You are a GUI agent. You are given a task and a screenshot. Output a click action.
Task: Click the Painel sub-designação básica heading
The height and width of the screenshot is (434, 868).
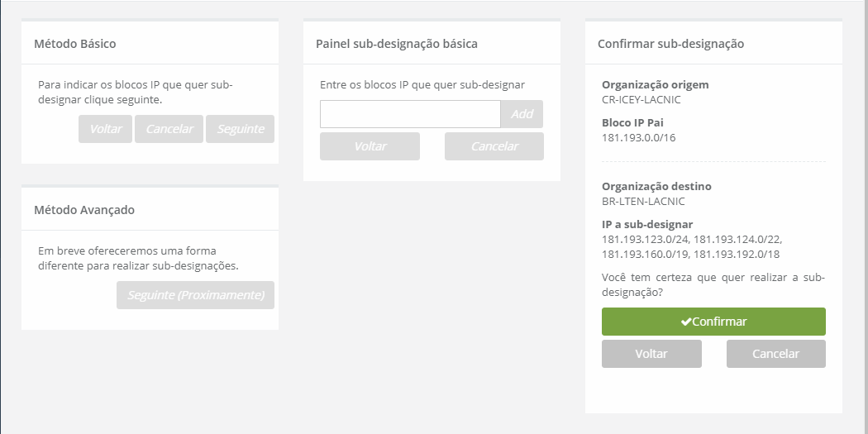pyautogui.click(x=397, y=44)
